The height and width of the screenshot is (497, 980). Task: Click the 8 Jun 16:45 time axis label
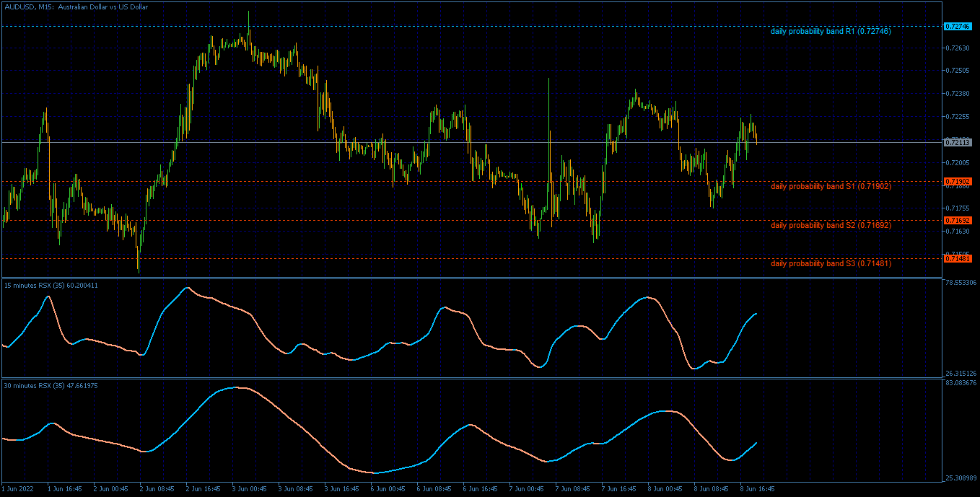click(758, 488)
